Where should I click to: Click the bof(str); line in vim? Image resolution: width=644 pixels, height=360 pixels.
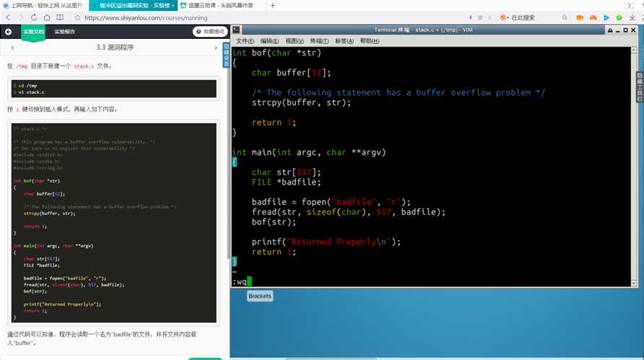274,222
